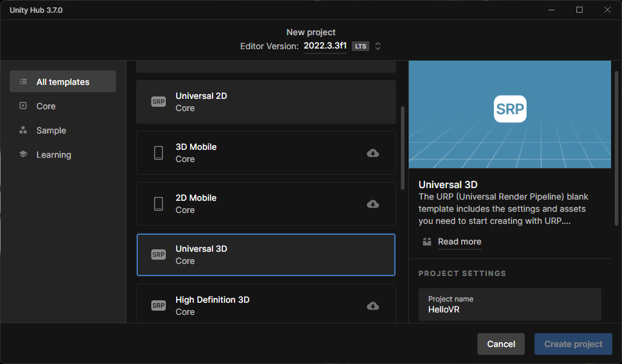Open the editor version selector chevron

point(377,45)
